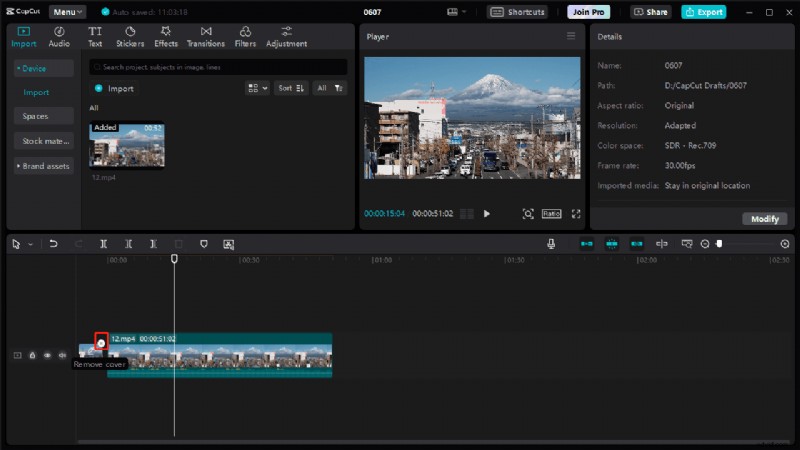Click the fullscreen icon in Player
800x450 pixels.
click(576, 214)
